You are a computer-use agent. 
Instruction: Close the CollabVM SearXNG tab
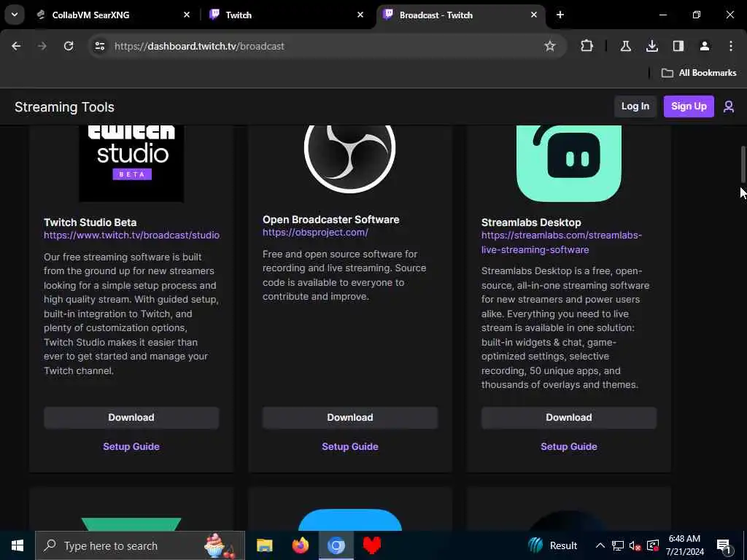[x=187, y=15]
